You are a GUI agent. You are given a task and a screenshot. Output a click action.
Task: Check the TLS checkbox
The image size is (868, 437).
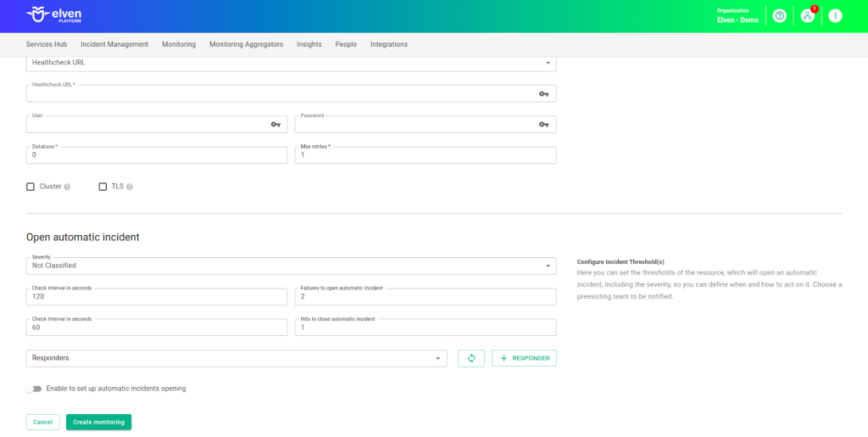(103, 187)
